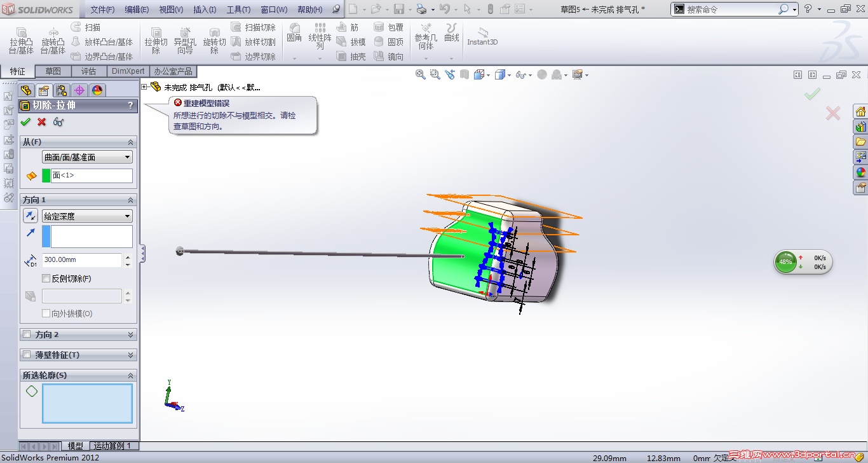Open the ConfigurationManager tab icon

pos(61,90)
